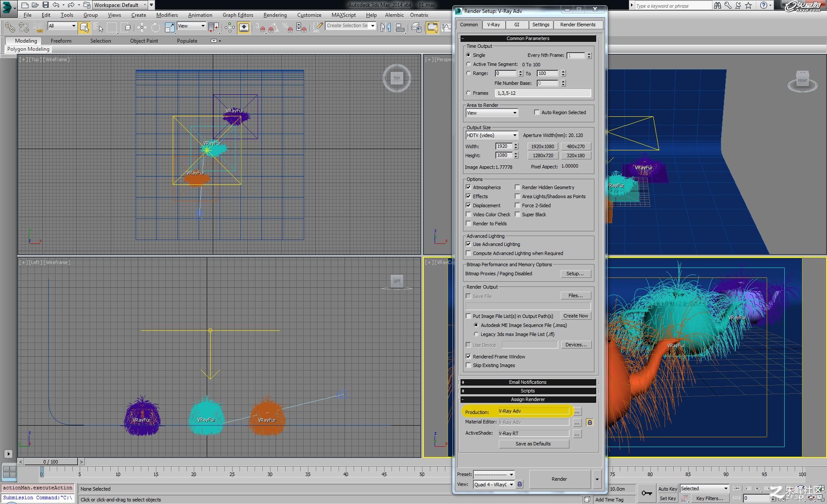
Task: Click the Open File icon
Action: (x=35, y=5)
